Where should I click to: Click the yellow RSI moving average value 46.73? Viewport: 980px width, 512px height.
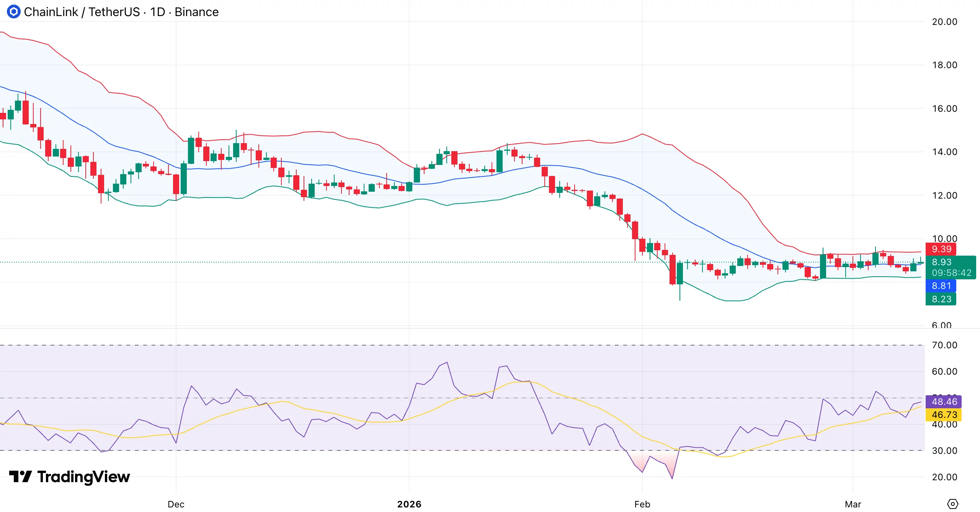(x=944, y=415)
